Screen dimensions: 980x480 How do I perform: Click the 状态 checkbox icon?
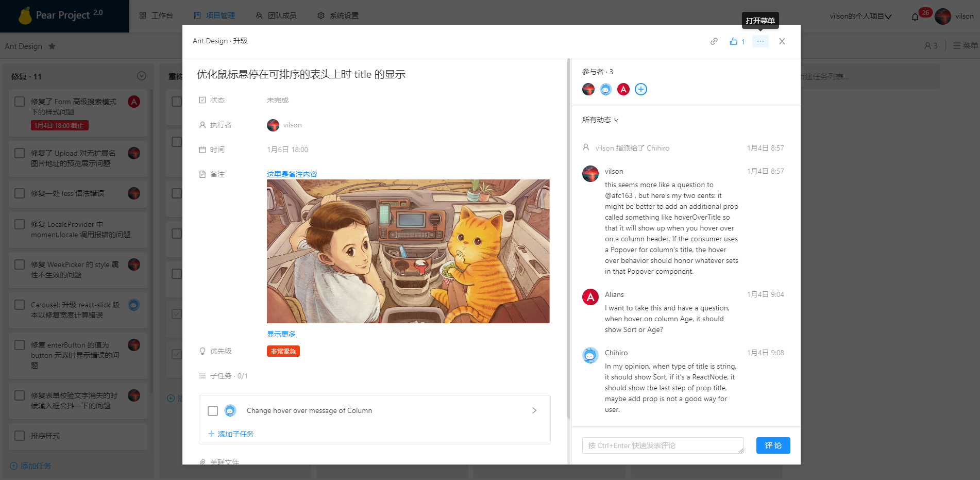[x=202, y=100]
